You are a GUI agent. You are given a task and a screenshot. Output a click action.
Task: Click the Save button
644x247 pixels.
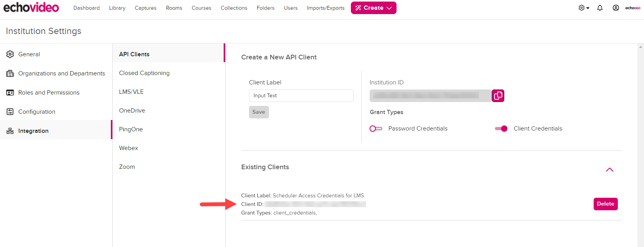[x=259, y=112]
